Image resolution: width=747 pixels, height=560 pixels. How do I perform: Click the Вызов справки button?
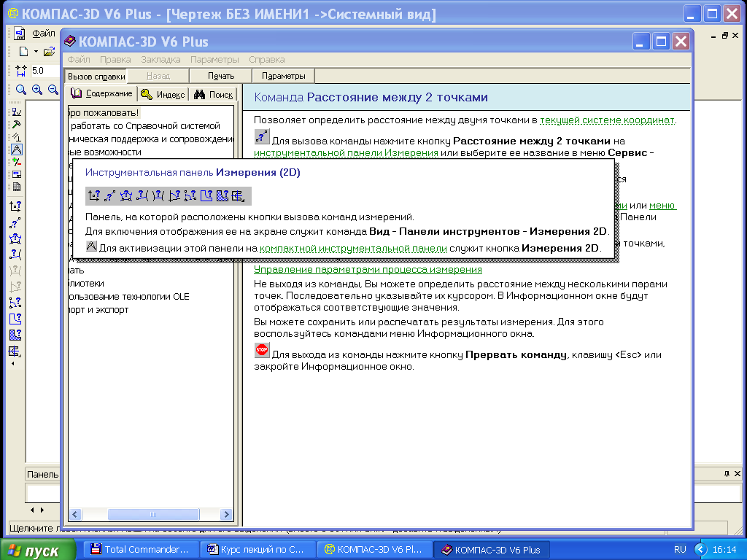coord(96,76)
